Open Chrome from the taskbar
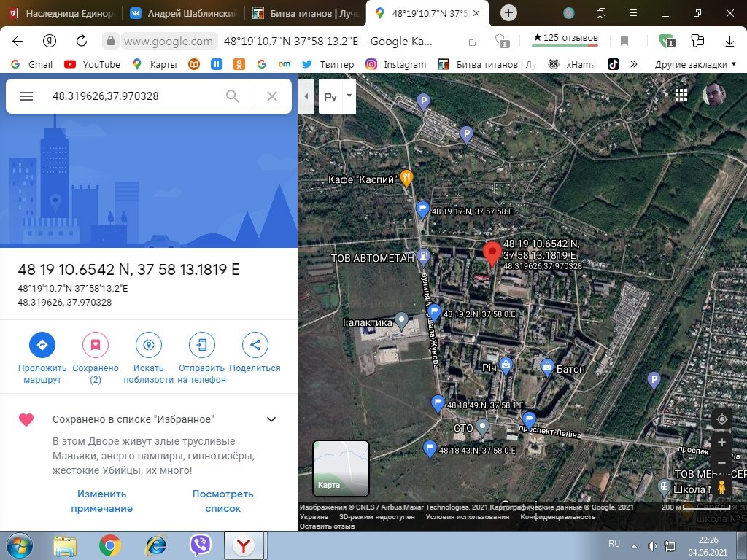Image resolution: width=747 pixels, height=560 pixels. coord(110,545)
